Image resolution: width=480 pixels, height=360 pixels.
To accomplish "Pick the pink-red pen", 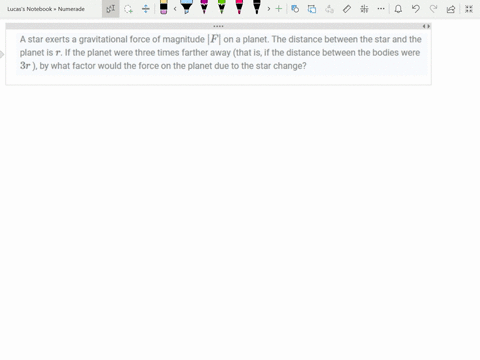I will (239, 7).
